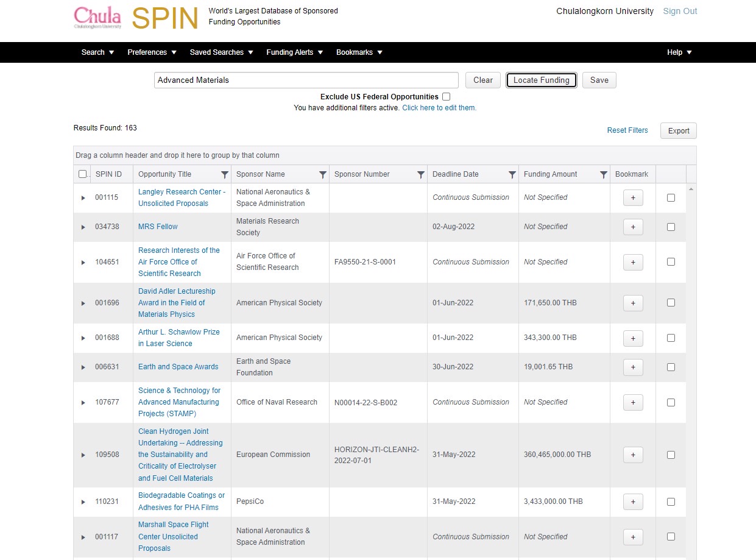The width and height of the screenshot is (756, 560).
Task: Enable Exclude US Federal Opportunities
Action: [x=447, y=96]
